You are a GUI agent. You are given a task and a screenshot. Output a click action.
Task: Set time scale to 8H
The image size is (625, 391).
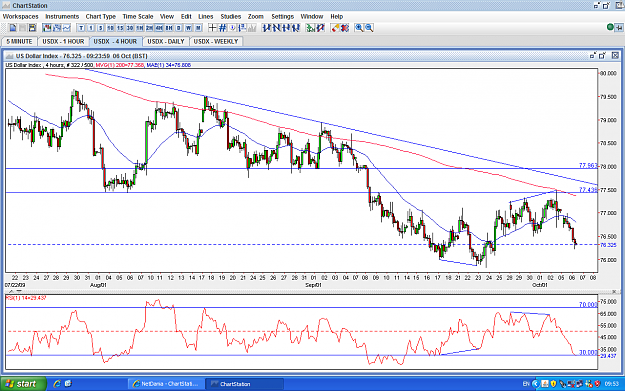coord(169,28)
